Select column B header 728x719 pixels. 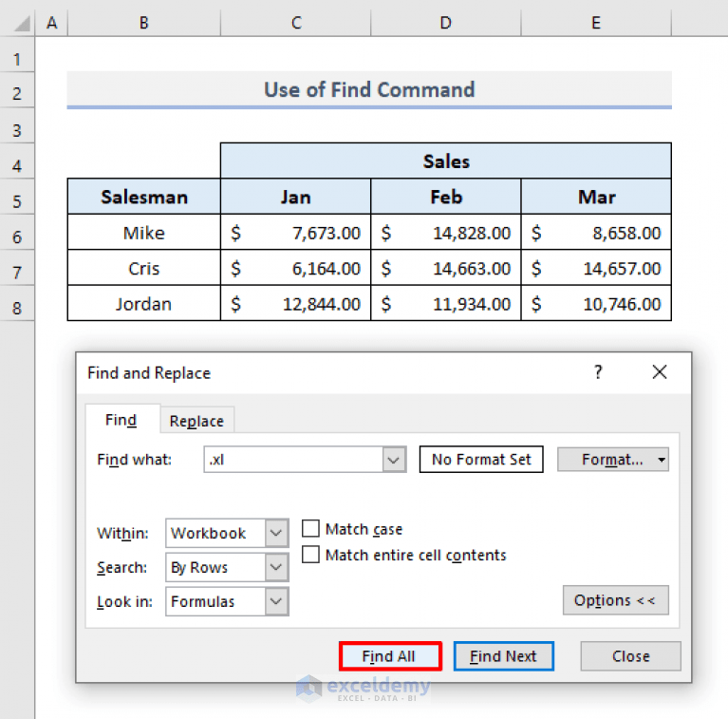(x=144, y=22)
